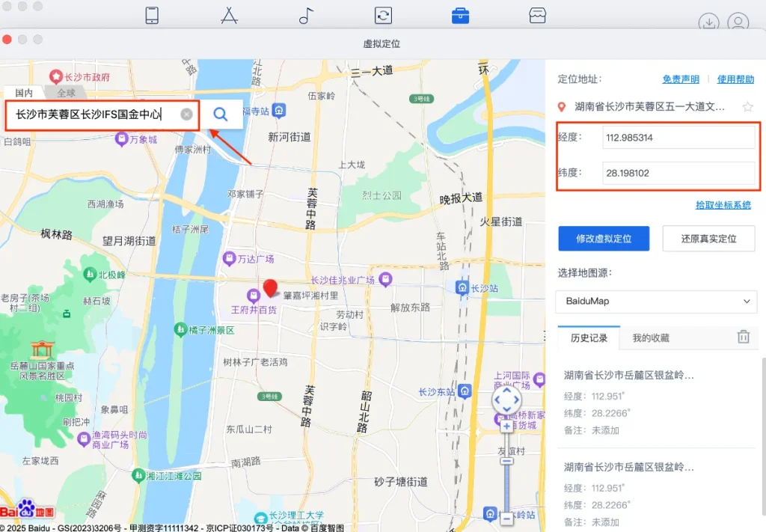The height and width of the screenshot is (532, 766).
Task: Select the blue toolbox icon
Action: (x=460, y=16)
